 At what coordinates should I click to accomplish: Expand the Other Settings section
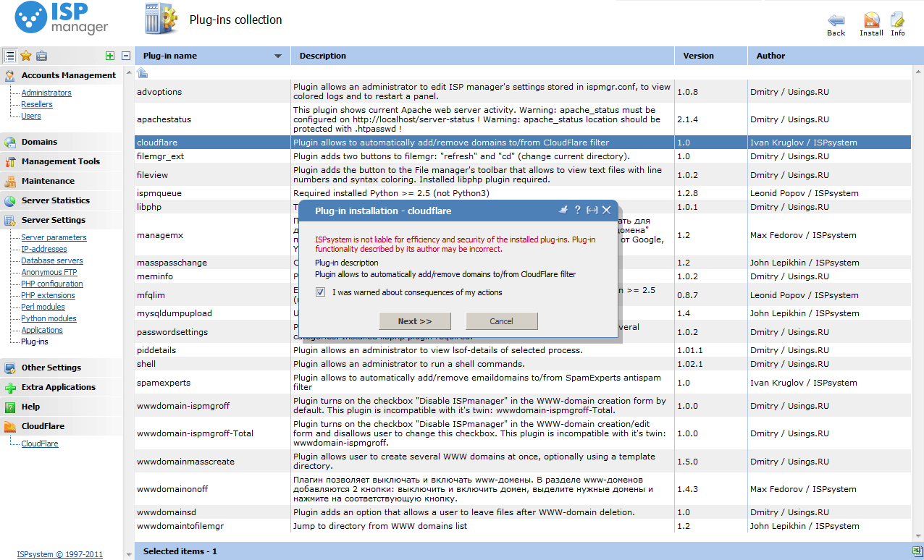click(x=62, y=368)
